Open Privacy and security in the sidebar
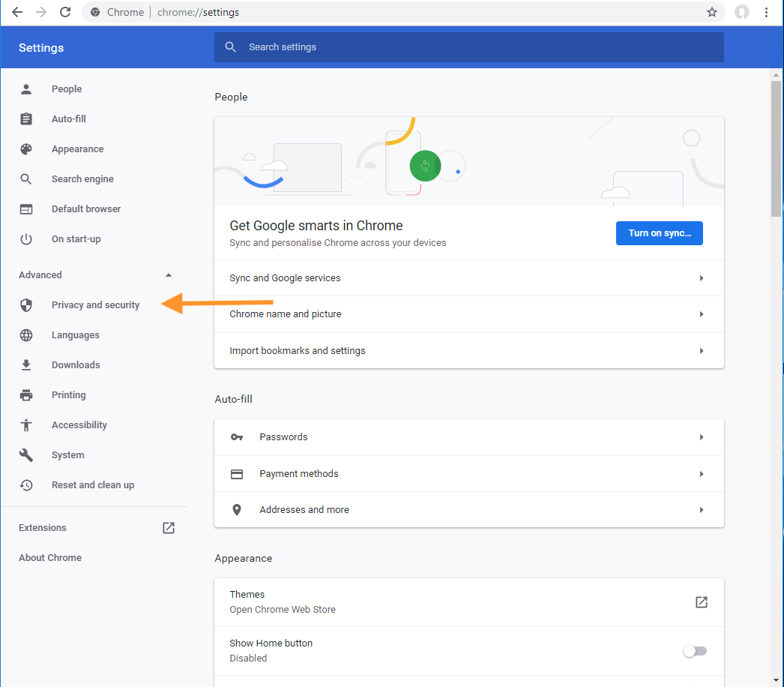The image size is (784, 687). pos(95,305)
